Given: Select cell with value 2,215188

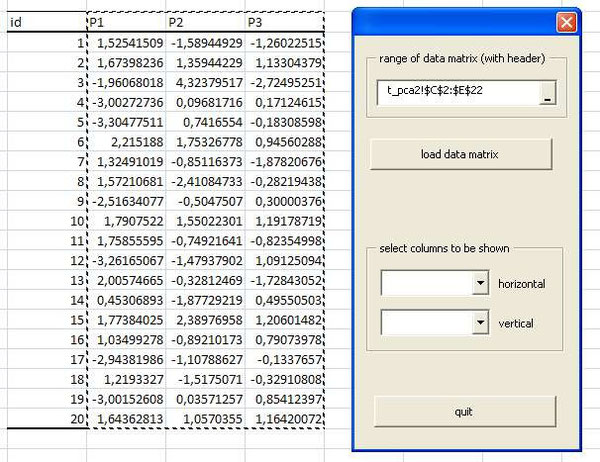Looking at the screenshot, I should (126, 142).
